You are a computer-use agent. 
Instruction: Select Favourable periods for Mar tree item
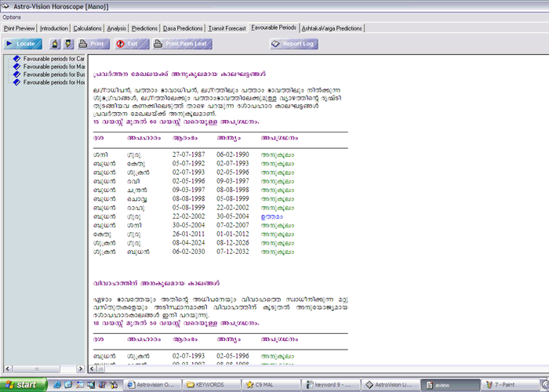click(54, 67)
